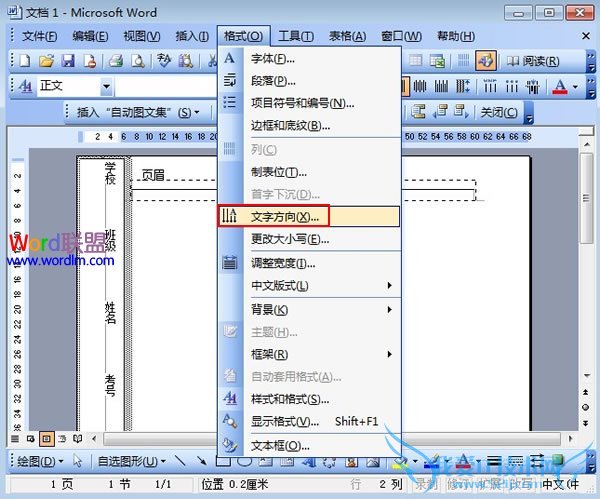Click the vertical scrollbar up arrow
Image resolution: width=600 pixels, height=499 pixels.
[x=586, y=144]
